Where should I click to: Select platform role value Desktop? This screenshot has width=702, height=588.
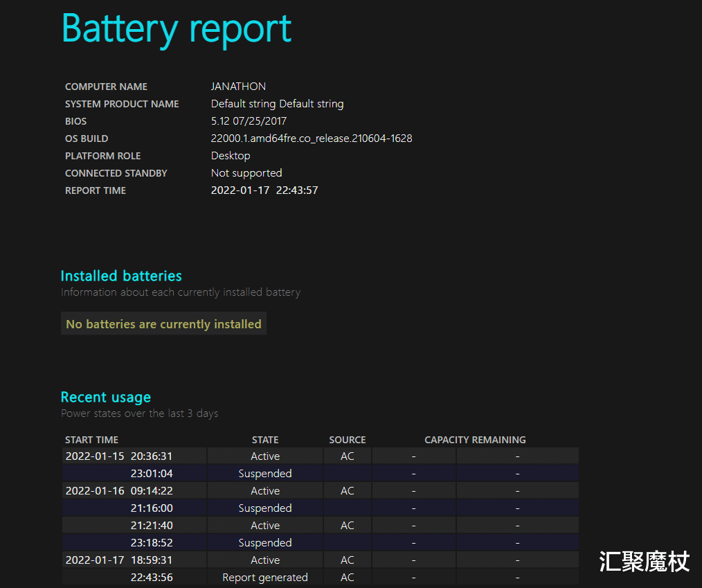(x=231, y=156)
